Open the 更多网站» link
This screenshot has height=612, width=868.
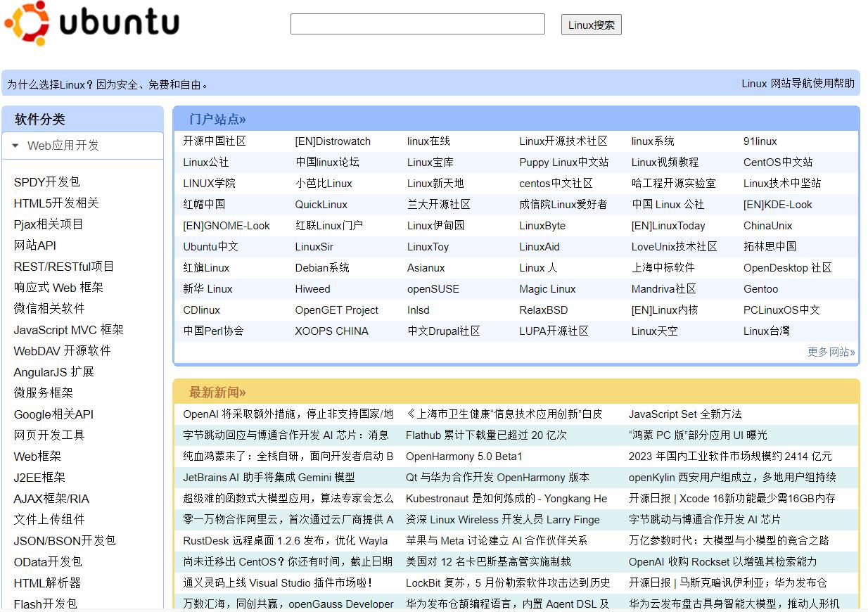point(831,352)
